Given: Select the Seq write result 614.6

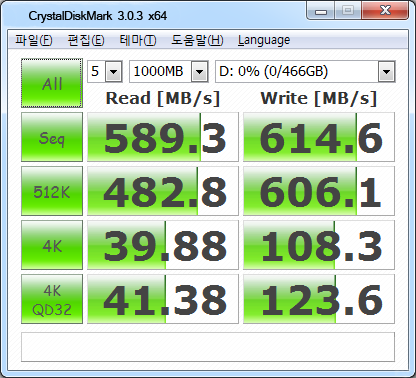Looking at the screenshot, I should 319,137.
